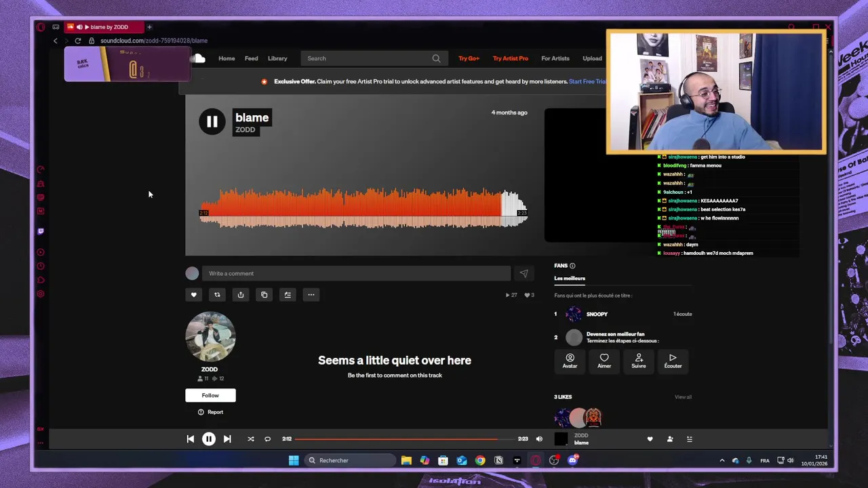Click the Start Free Trial link
The image size is (868, 488).
tap(587, 81)
